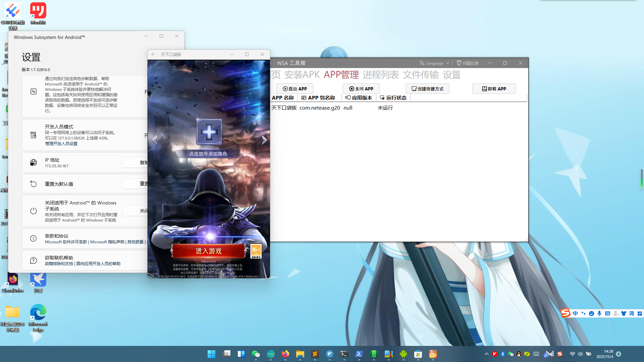Click com.netease.g20 package name cell
The width and height of the screenshot is (644, 362).
point(320,108)
